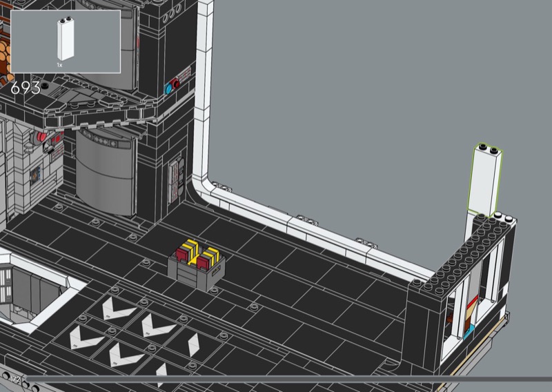552x392 pixels.
Task: Click the step number 693
Action: pos(26,89)
